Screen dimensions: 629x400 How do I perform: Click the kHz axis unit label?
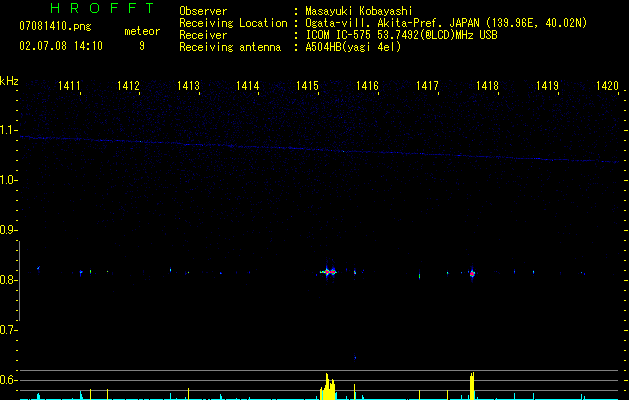[9, 81]
